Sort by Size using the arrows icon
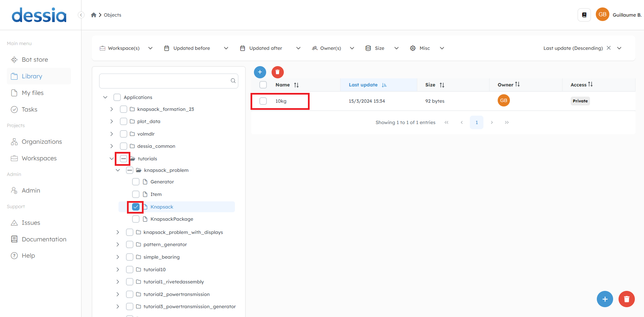 click(442, 85)
